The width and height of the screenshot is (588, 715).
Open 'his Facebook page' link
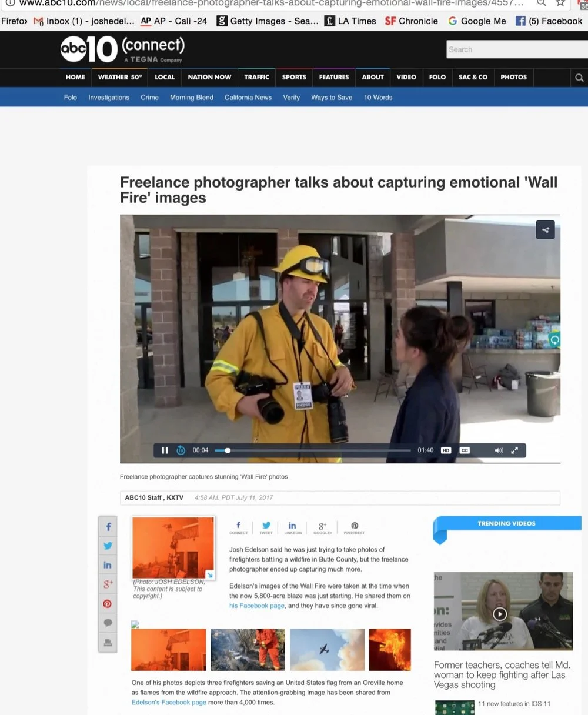click(x=257, y=606)
